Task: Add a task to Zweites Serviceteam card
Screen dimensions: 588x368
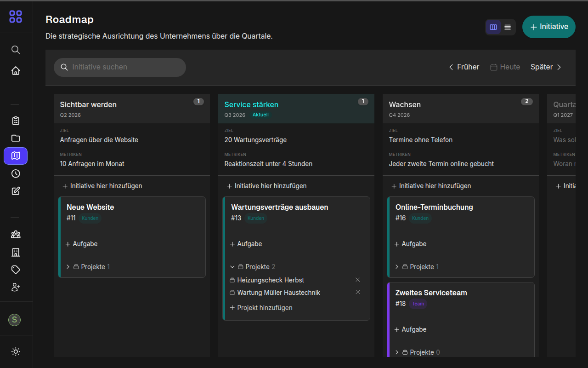Action: click(410, 329)
